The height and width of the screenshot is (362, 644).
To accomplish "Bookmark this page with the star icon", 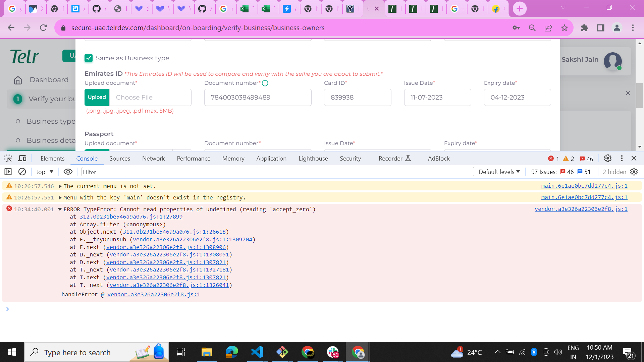I will (x=565, y=28).
